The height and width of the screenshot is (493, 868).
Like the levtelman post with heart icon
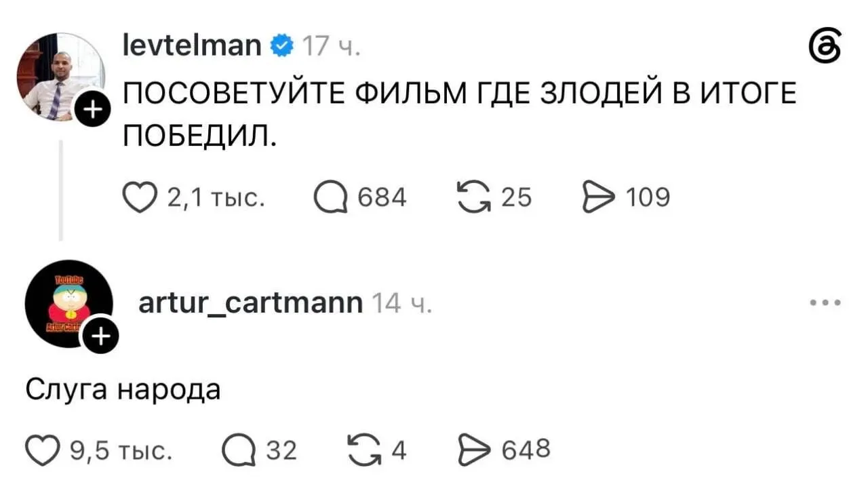pyautogui.click(x=139, y=198)
